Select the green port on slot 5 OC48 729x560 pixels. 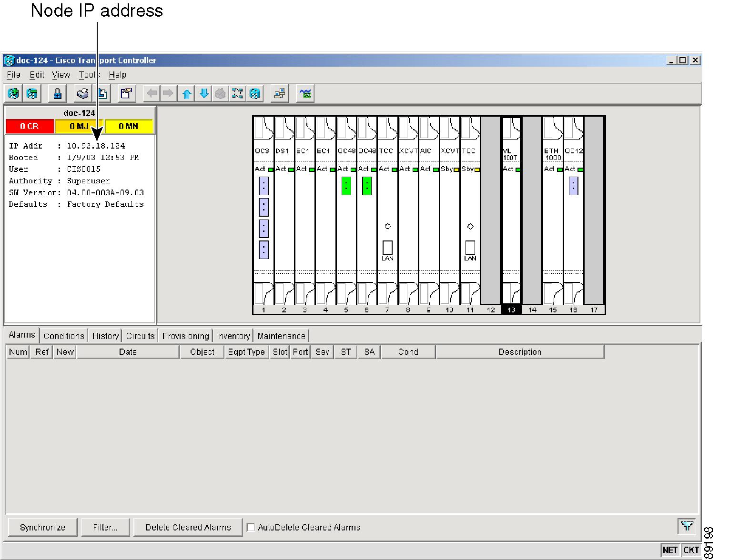coord(346,186)
